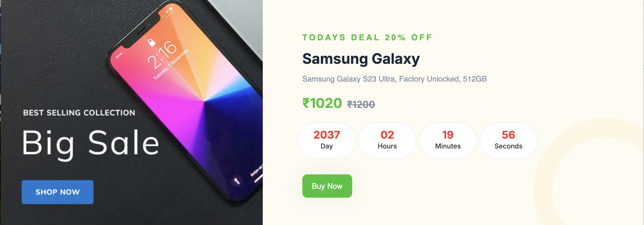Click the Tuesday, 3 November date text

[171, 64]
